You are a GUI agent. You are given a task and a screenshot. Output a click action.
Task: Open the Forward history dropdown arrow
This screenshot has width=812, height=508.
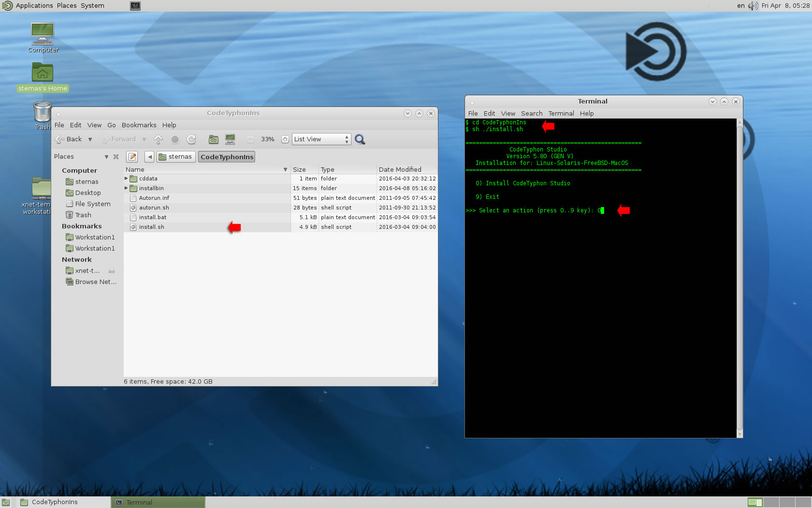pos(144,139)
